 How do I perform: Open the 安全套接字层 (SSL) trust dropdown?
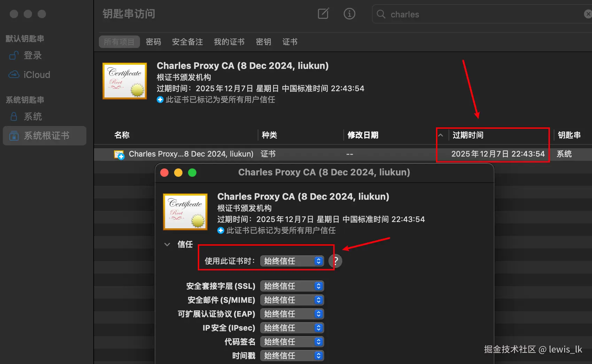point(292,286)
